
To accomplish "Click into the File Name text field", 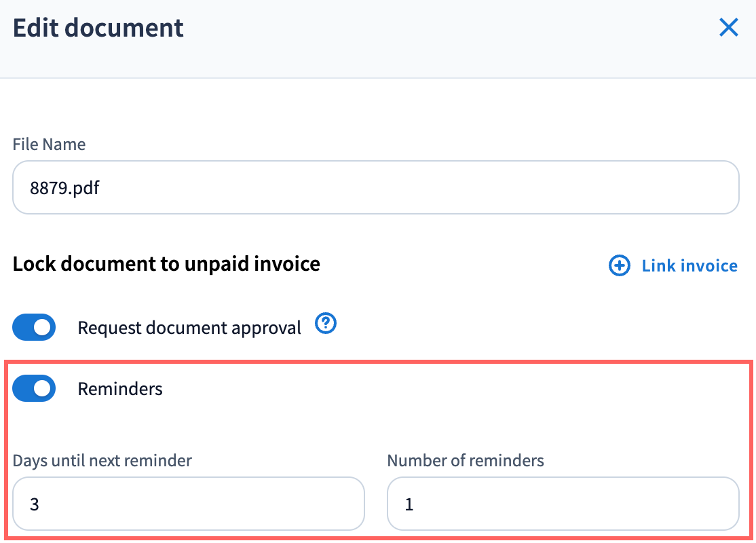I will pyautogui.click(x=375, y=188).
